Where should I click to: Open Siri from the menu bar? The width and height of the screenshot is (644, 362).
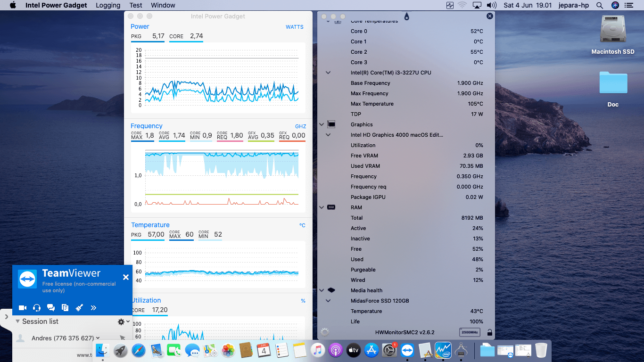[x=615, y=5]
